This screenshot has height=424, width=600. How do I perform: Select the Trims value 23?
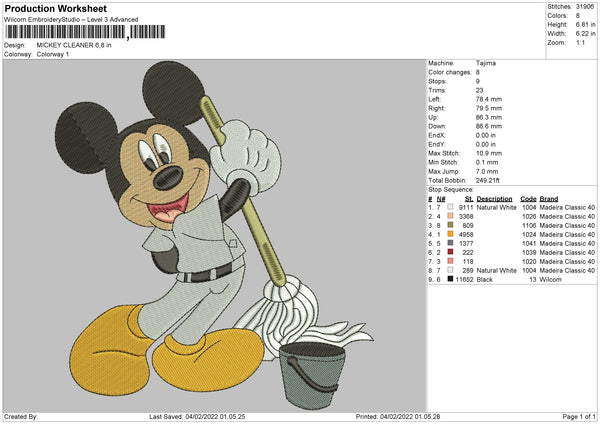coord(479,90)
